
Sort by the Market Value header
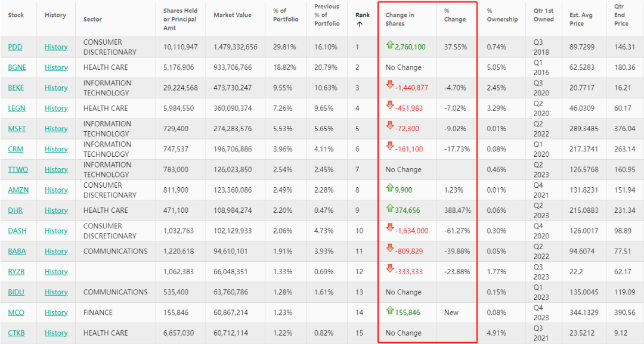point(233,15)
